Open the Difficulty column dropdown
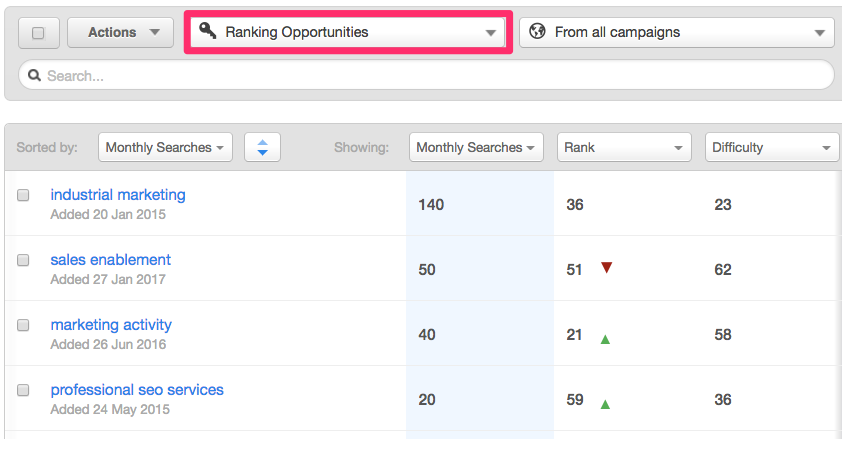Screen dimensions: 842x460 (771, 147)
